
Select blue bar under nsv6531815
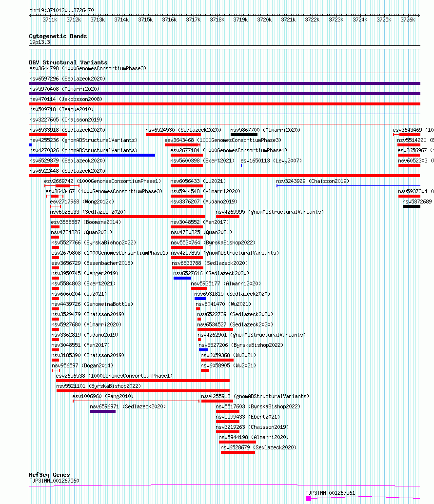(x=200, y=299)
